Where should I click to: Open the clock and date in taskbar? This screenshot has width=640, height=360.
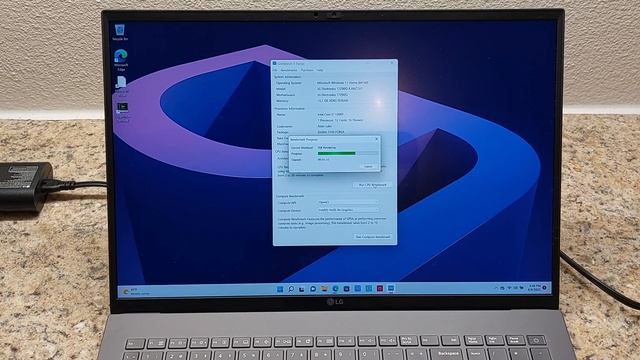(534, 288)
